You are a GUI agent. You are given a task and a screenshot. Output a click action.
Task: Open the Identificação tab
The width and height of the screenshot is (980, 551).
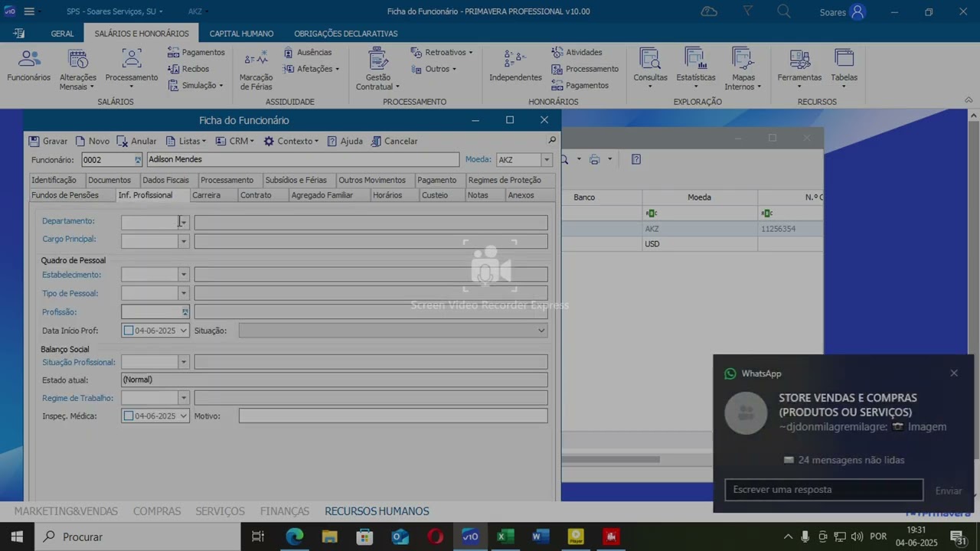[x=54, y=180]
